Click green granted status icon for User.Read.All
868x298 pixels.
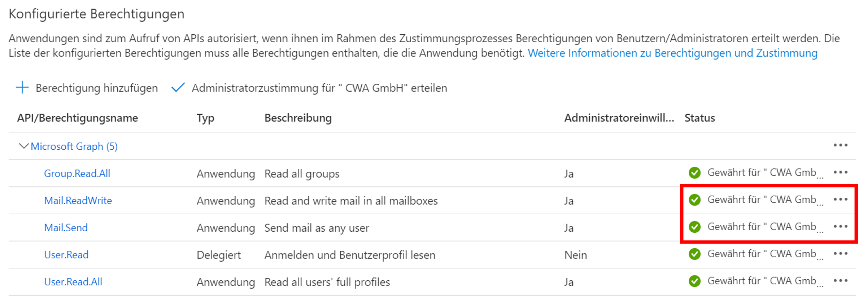coord(694,281)
